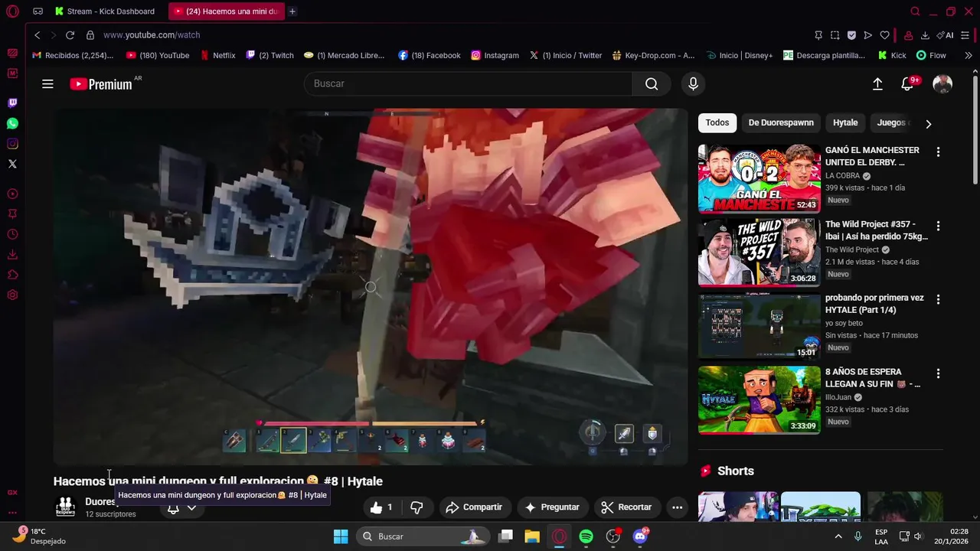
Task: Open Easy Setup sliders icon
Action: 965,35
